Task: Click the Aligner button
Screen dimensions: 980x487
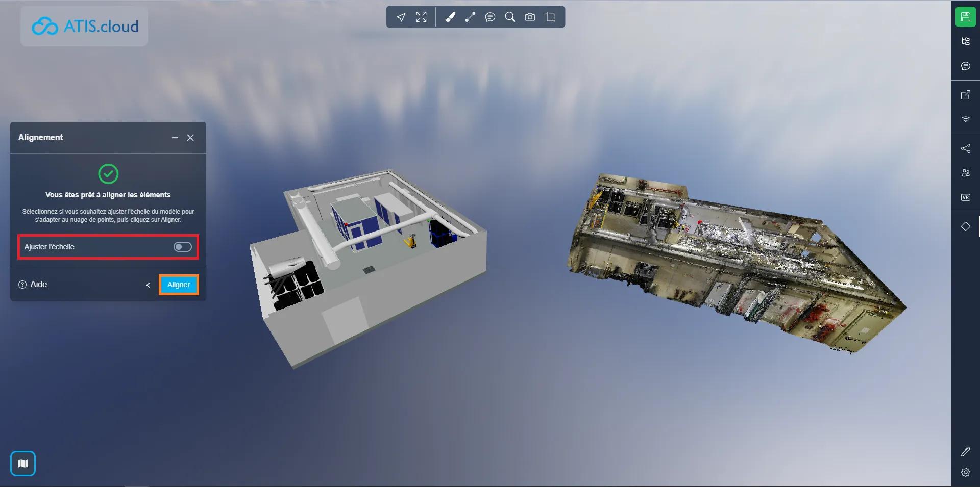Action: [179, 285]
